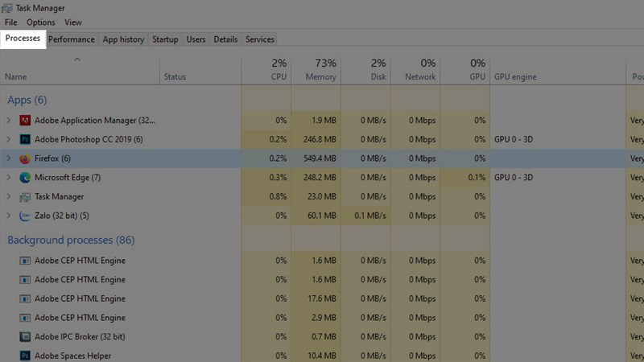Click the Microsoft Edge process icon
This screenshot has width=644, height=362.
point(25,178)
